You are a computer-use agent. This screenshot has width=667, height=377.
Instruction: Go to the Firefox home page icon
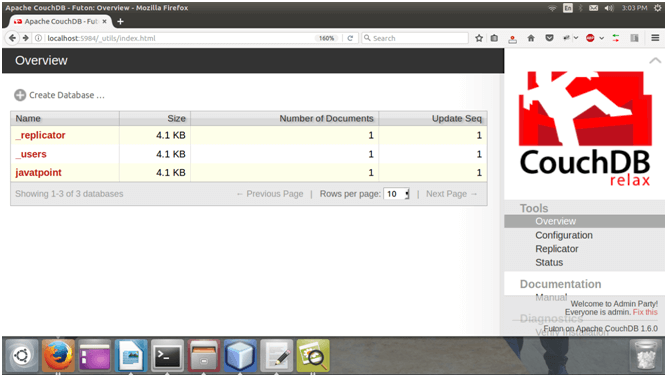pos(531,38)
